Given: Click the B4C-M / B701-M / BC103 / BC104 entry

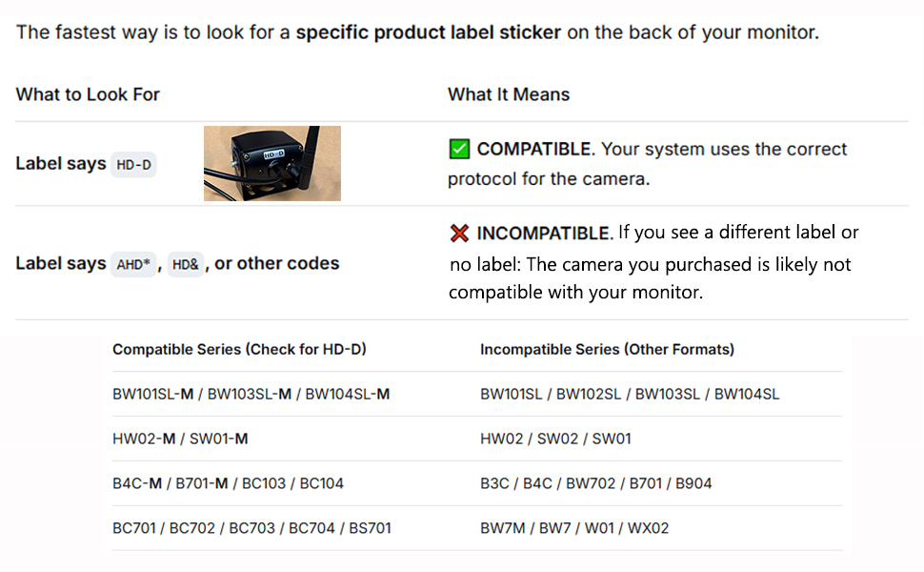Looking at the screenshot, I should (228, 483).
